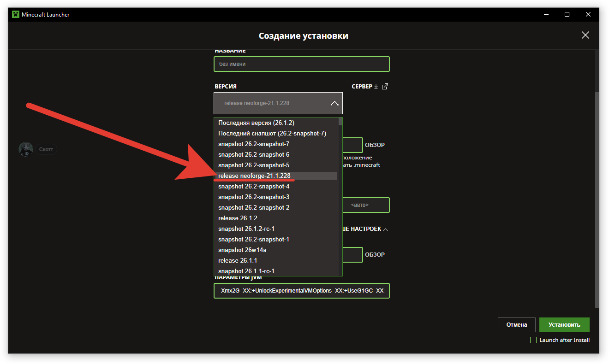Select "Последний снапшот (26.2-snapshot-7)" option

(x=276, y=134)
